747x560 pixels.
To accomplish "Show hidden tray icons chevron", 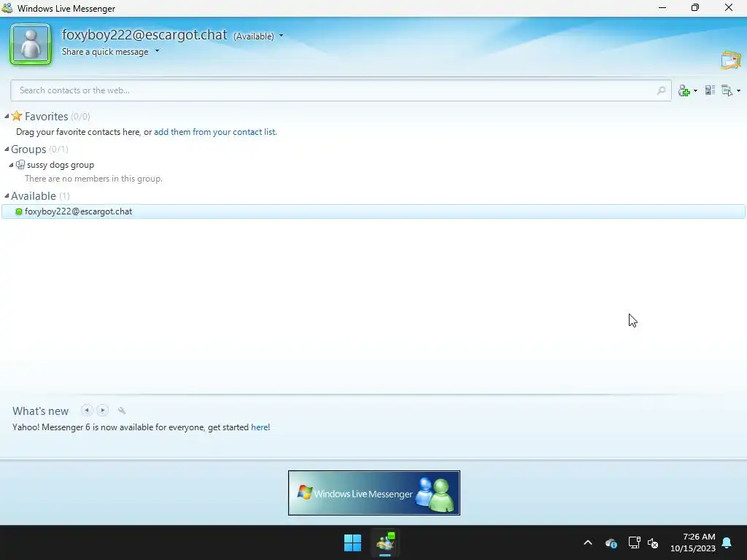I will coord(588,542).
